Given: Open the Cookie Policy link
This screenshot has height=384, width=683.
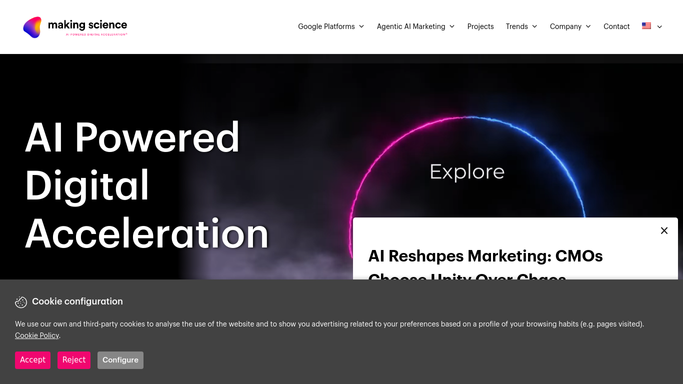Looking at the screenshot, I should 37,335.
